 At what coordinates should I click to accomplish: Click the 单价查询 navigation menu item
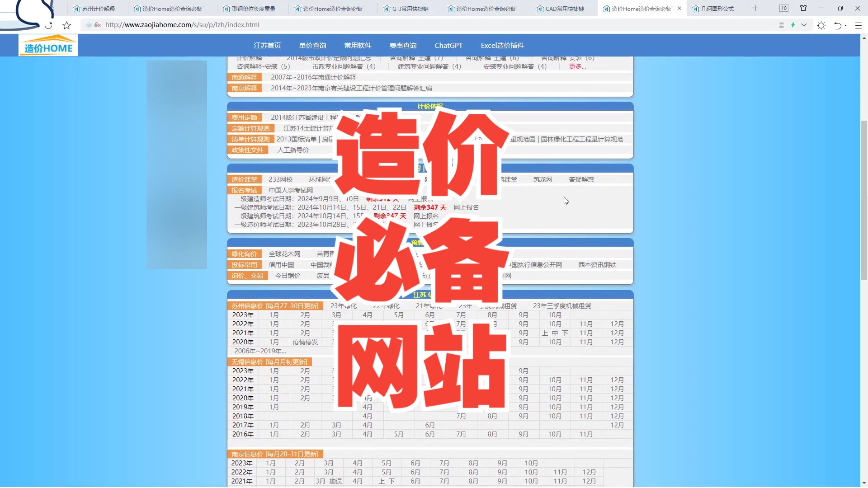pyautogui.click(x=312, y=45)
